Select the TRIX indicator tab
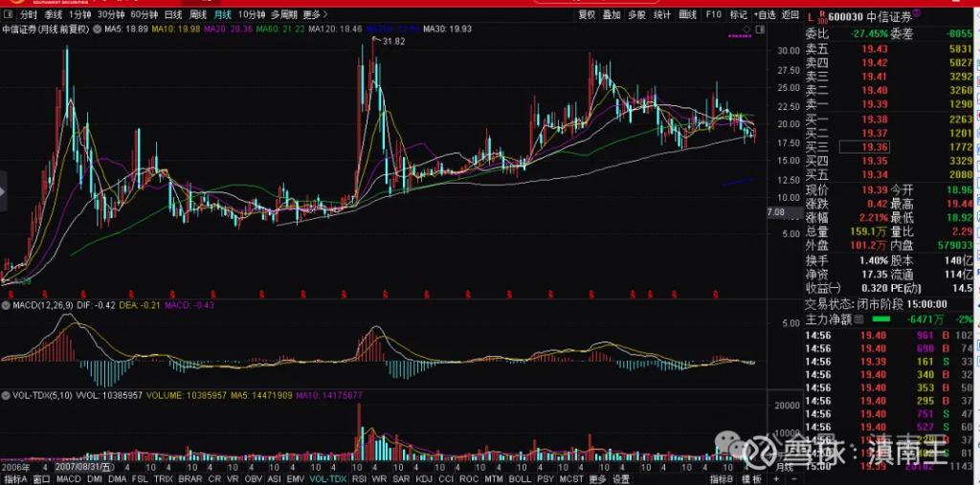 click(163, 479)
